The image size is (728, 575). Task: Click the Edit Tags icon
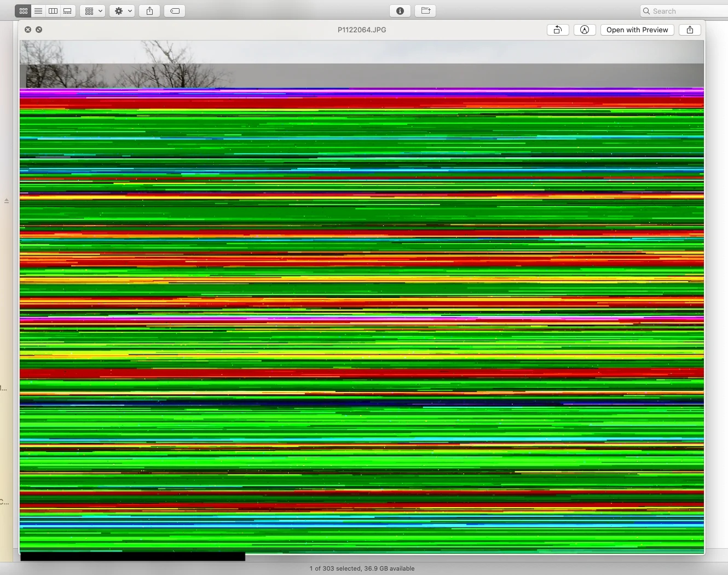tap(175, 11)
